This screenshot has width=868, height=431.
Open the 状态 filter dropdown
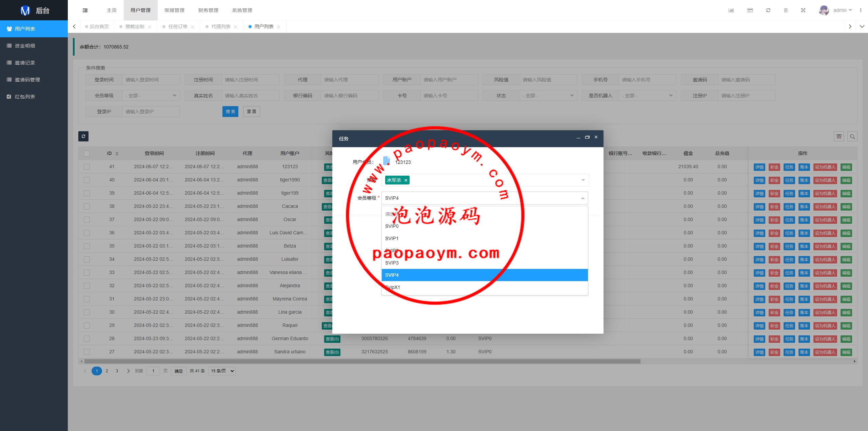[x=548, y=96]
